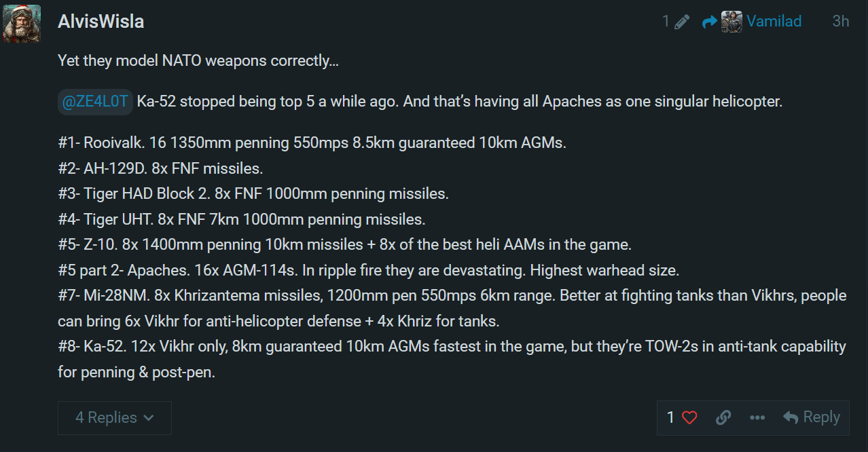Open the Vamilad username link
Image resolution: width=868 pixels, height=452 pixels.
[x=774, y=22]
